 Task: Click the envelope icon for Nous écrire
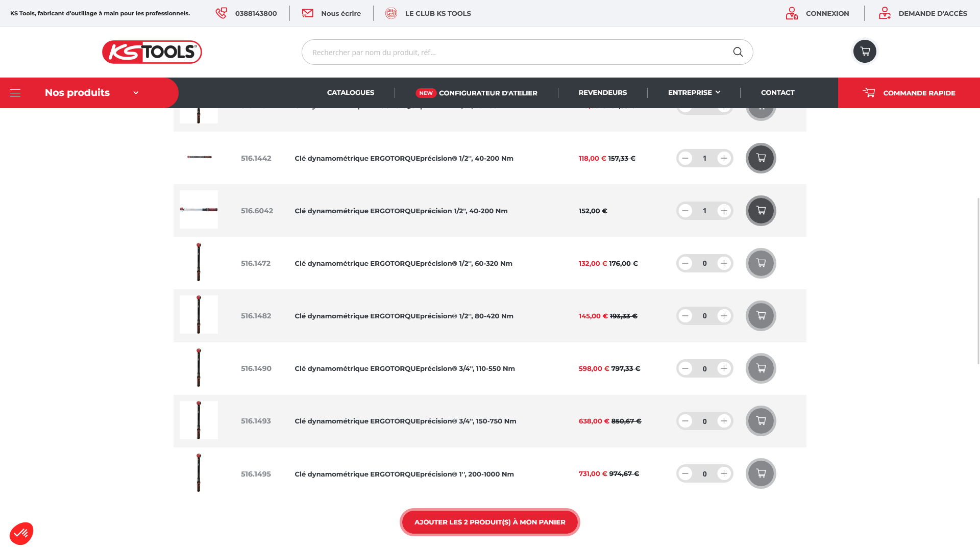pos(308,13)
